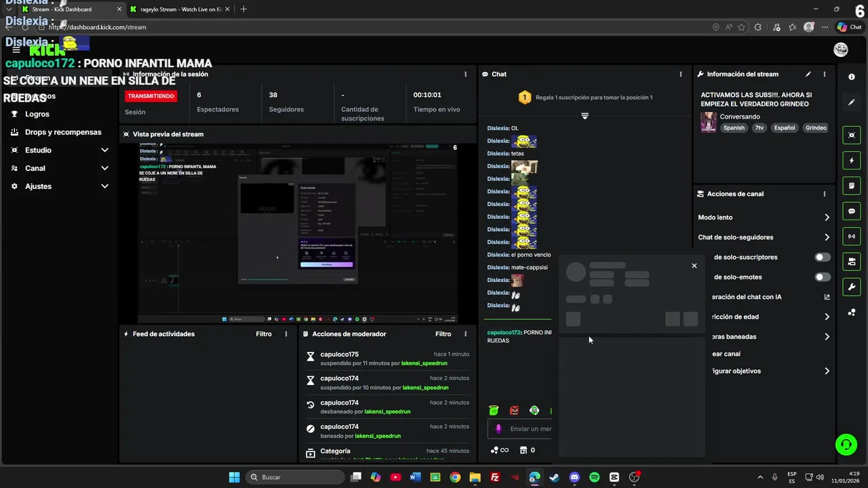
Task: Open Spotify from taskbar
Action: [x=594, y=477]
